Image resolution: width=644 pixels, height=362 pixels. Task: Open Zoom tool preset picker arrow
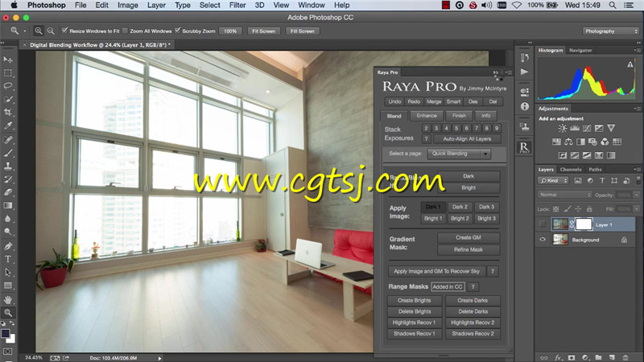25,31
